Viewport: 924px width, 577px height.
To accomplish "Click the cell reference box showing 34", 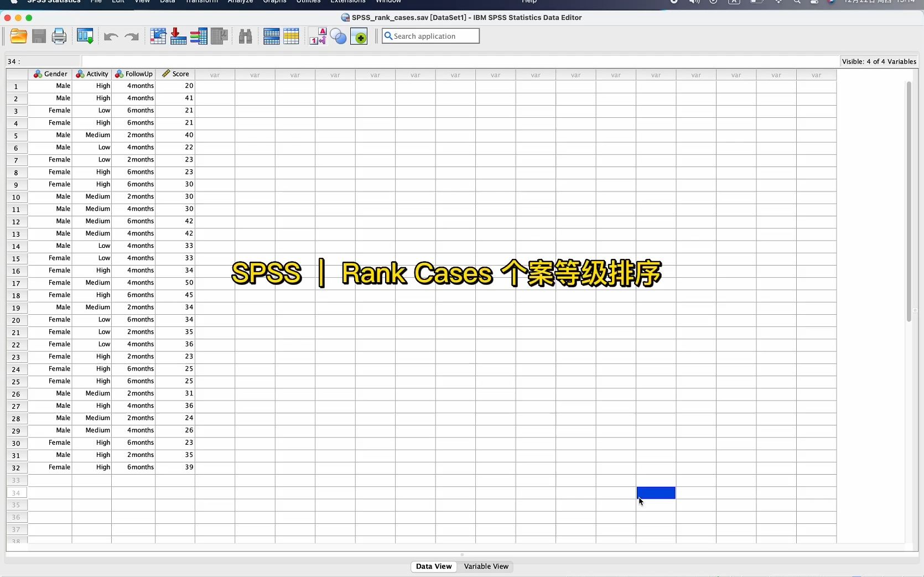I will (43, 61).
